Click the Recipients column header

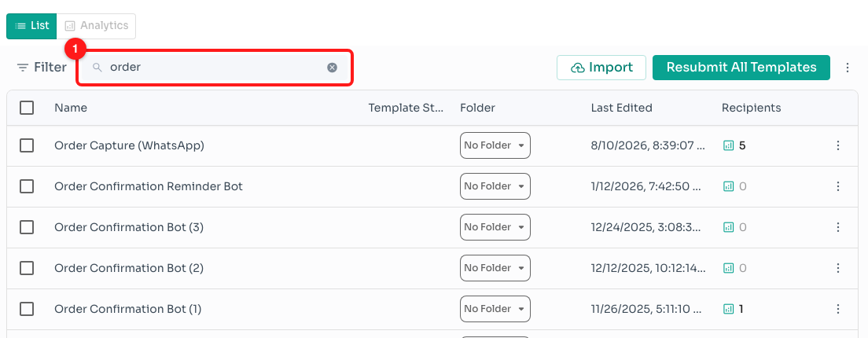point(751,108)
